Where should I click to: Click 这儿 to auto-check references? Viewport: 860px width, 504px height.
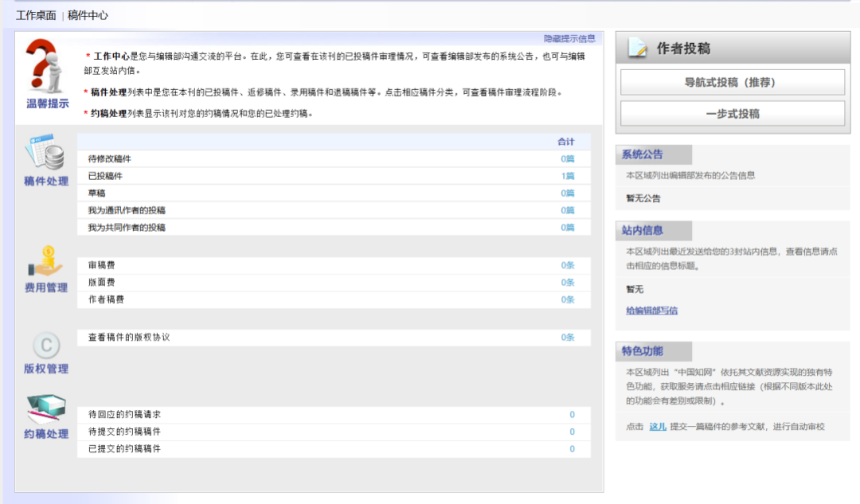pos(656,426)
